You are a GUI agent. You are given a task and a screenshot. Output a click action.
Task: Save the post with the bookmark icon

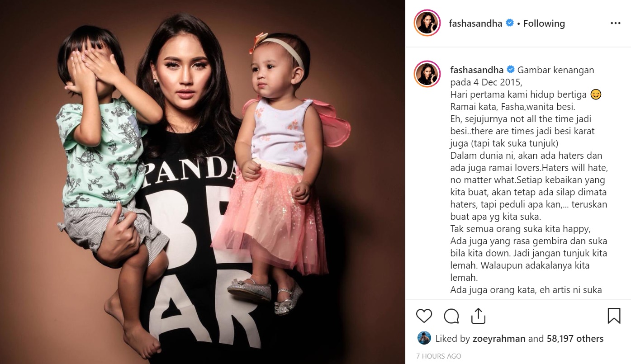click(614, 316)
